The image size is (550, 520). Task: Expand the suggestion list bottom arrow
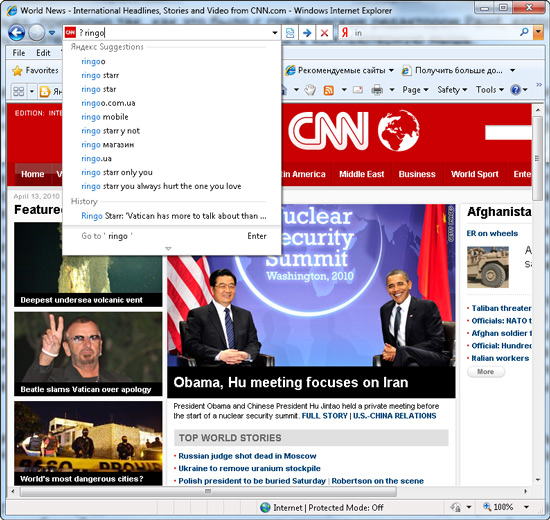(168, 249)
